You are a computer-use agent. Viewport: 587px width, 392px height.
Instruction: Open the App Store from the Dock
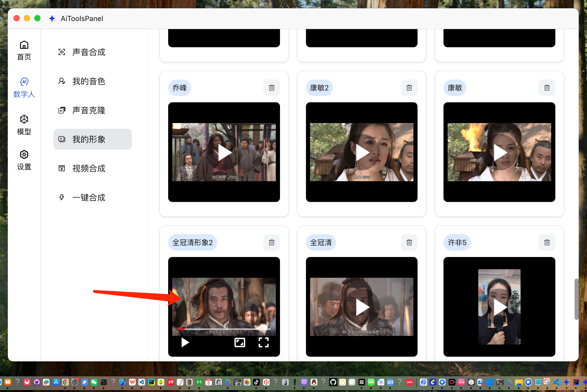click(56, 382)
